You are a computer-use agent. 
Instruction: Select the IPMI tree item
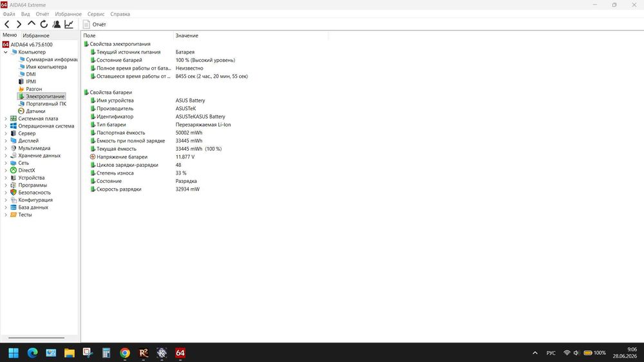(31, 82)
